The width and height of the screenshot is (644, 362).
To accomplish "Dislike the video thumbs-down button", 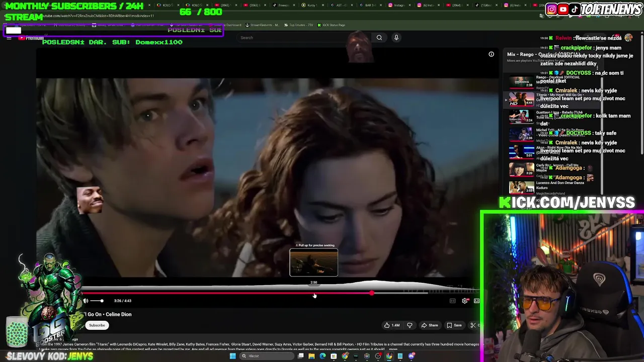I will [409, 325].
